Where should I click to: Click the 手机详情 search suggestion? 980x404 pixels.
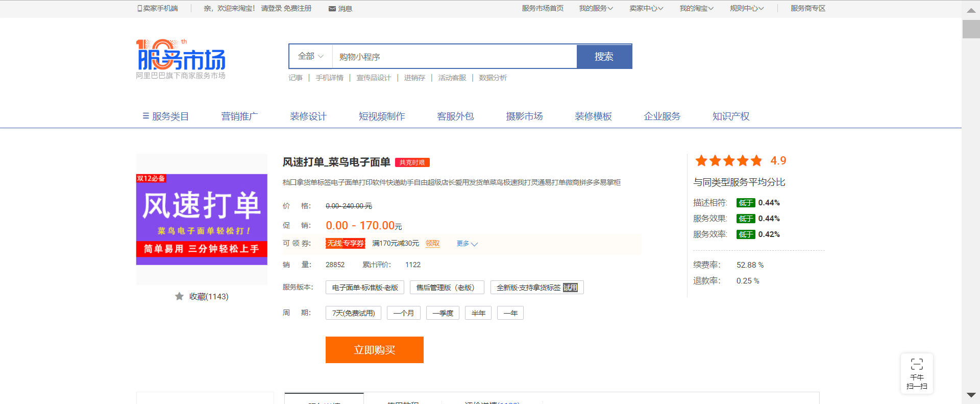tap(329, 78)
